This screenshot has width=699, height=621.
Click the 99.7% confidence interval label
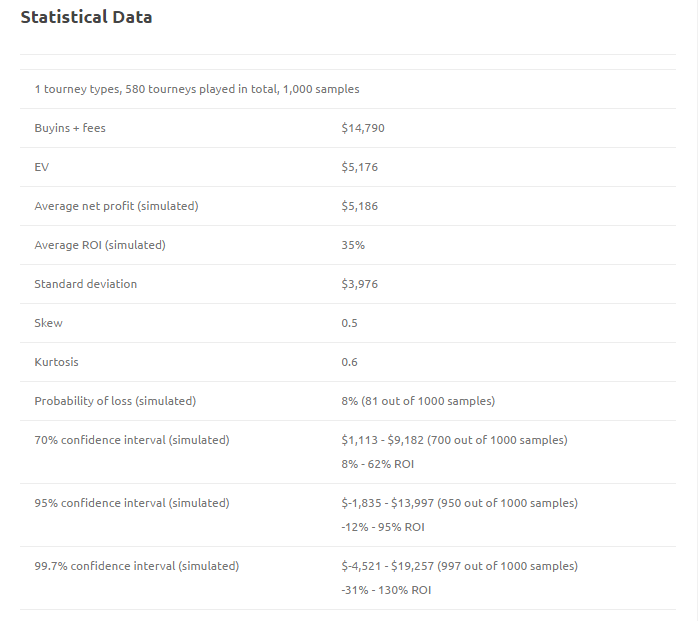[137, 566]
